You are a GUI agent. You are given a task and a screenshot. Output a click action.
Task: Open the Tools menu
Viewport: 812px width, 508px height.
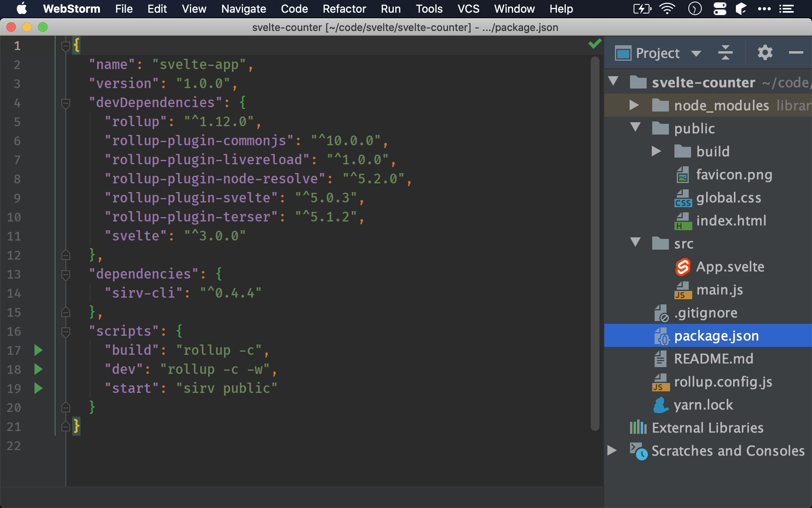(x=429, y=9)
